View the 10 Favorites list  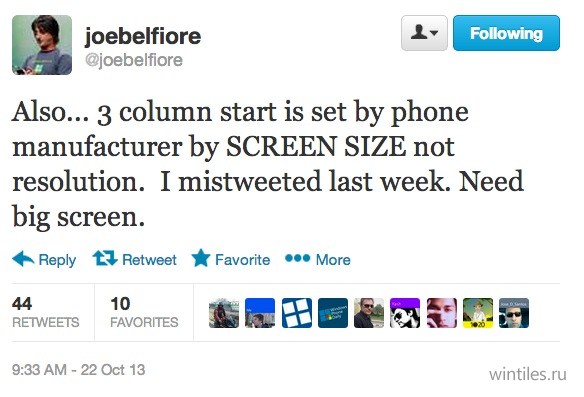click(144, 312)
